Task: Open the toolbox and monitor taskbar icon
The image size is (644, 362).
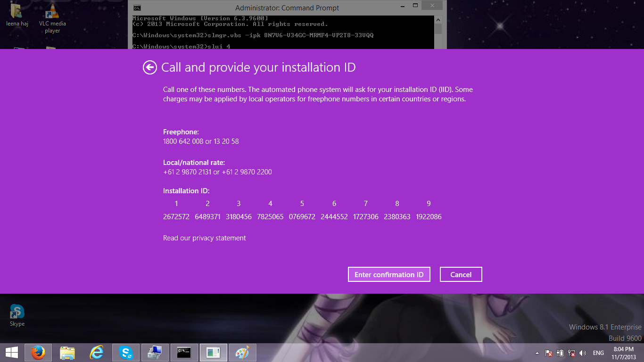Action: click(155, 352)
